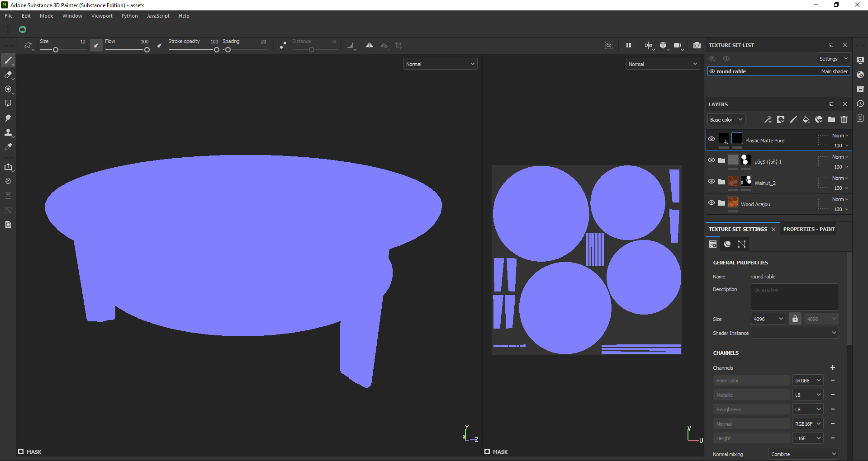
Task: Select the Walnut_2 layer mask thumbnail
Action: click(746, 181)
